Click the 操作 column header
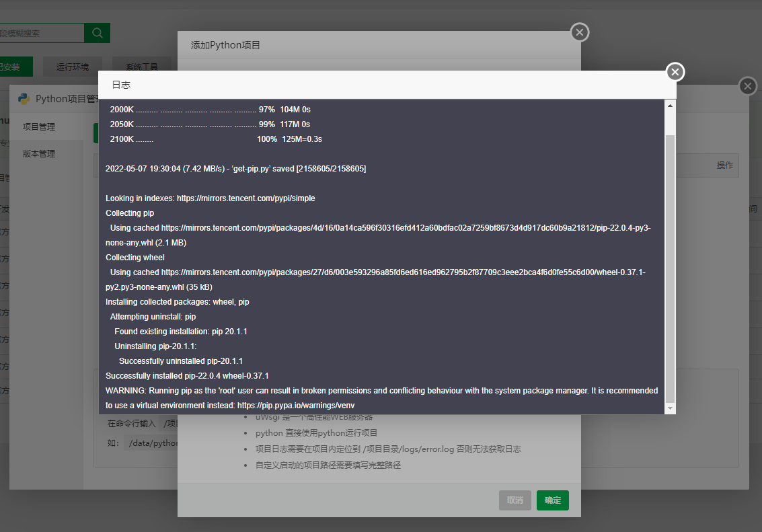Viewport: 762px width, 532px height. [724, 165]
